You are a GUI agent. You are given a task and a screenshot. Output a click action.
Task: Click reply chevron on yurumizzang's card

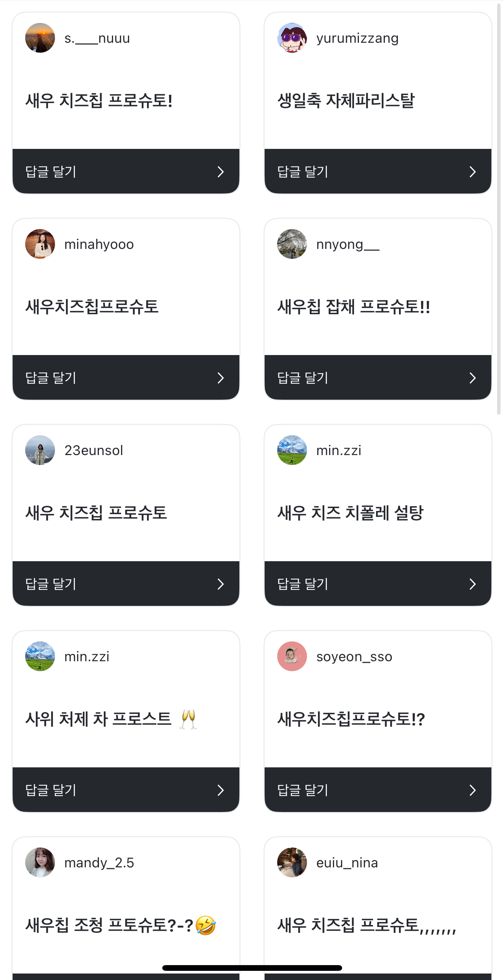click(472, 172)
